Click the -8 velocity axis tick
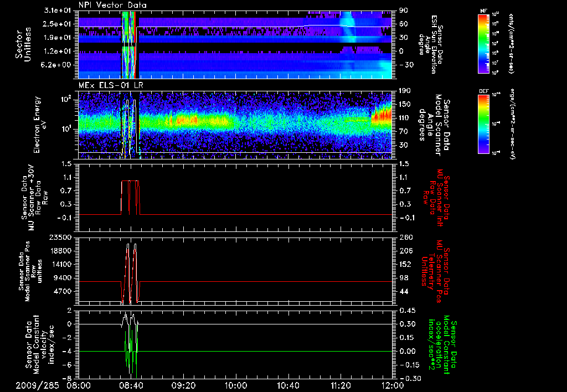This screenshot has height=392, width=567. 68,379
